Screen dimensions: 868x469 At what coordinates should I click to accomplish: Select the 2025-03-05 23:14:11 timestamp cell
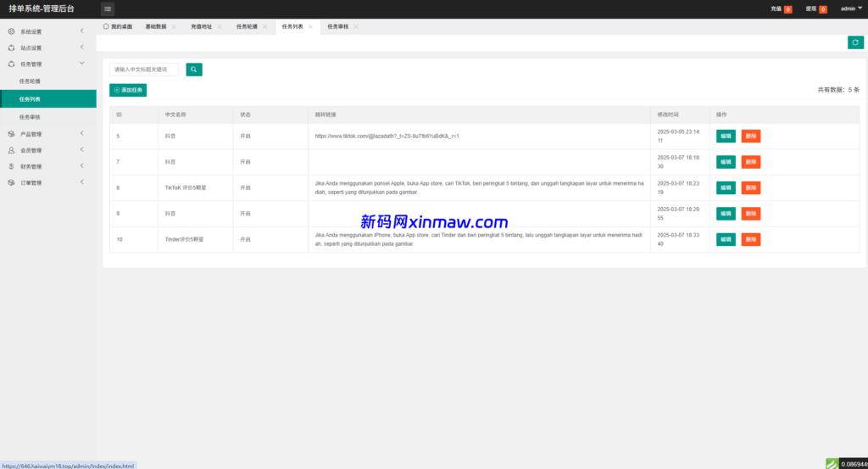coord(679,137)
